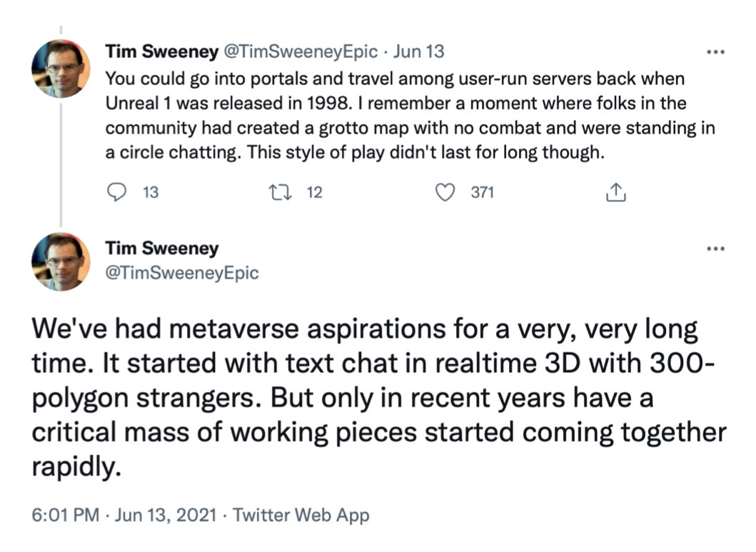Click the like count 371

point(482,192)
